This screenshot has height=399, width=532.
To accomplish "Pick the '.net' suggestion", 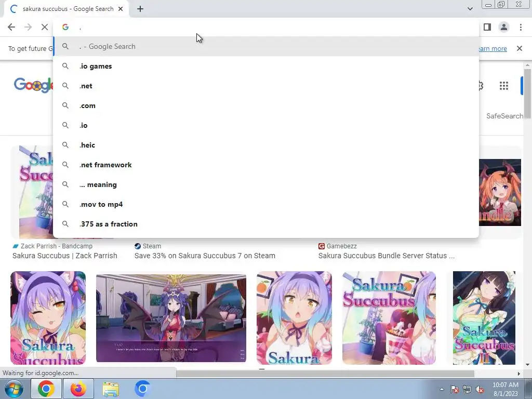I will click(x=266, y=86).
